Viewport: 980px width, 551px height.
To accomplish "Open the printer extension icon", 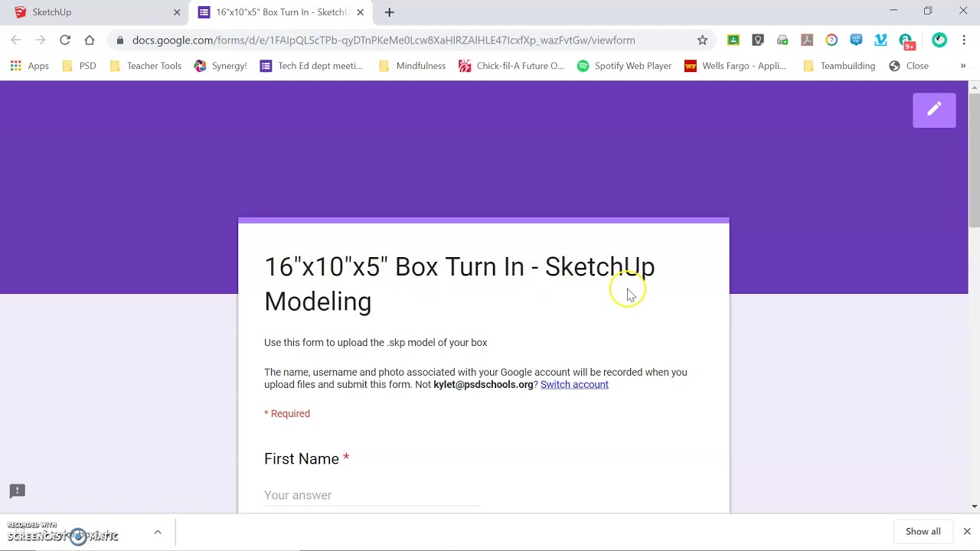I will 782,40.
